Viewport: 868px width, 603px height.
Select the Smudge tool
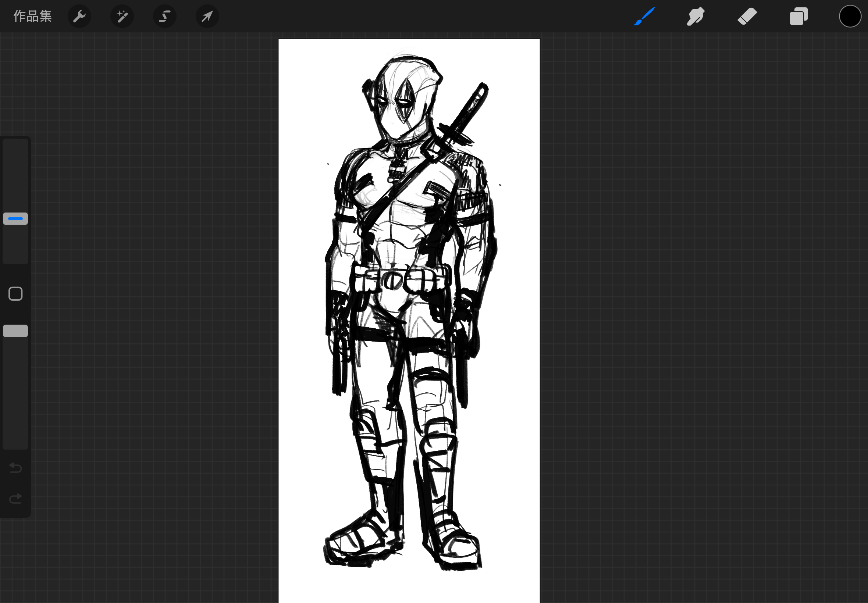pos(696,16)
